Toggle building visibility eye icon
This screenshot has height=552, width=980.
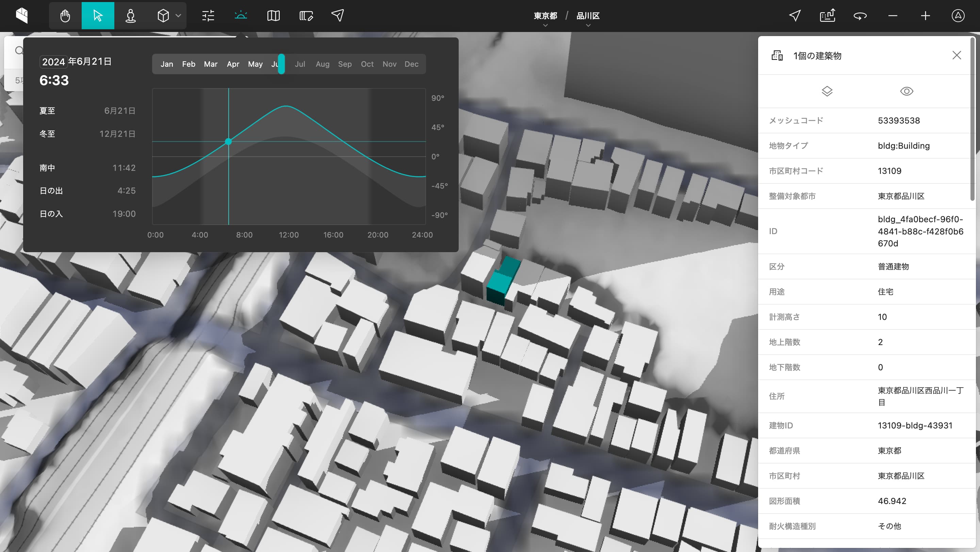[x=906, y=91]
